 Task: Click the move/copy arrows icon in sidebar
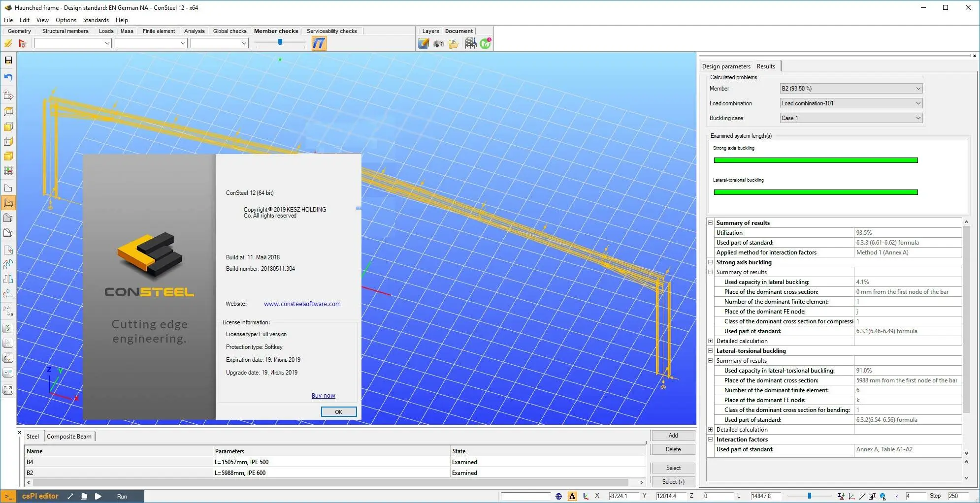[8, 264]
